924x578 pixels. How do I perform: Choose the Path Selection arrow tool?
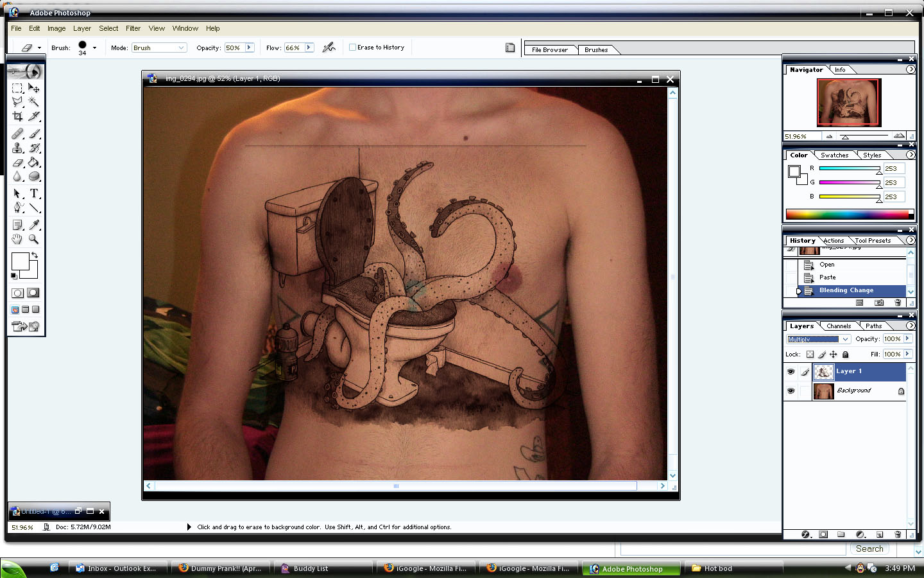click(x=17, y=193)
